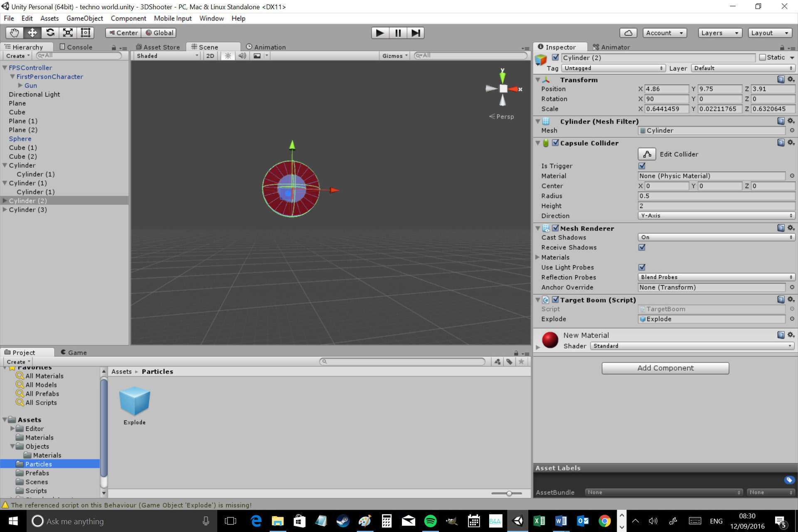Toggle the Static checkbox

(762, 57)
